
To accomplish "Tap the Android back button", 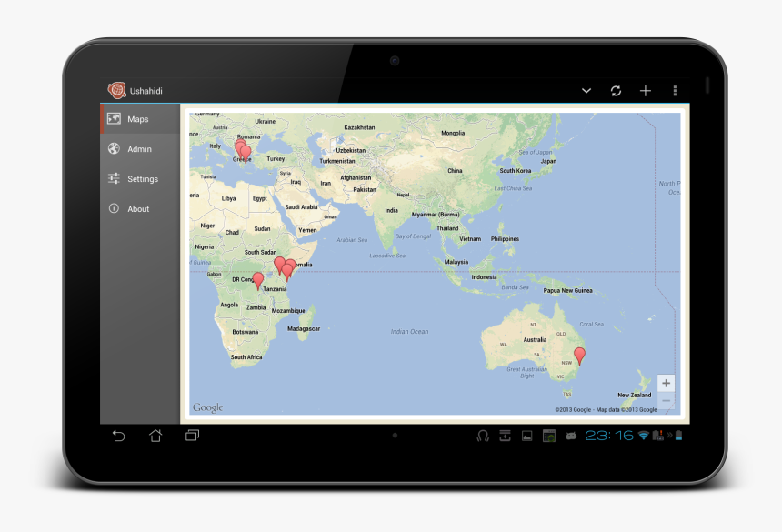I will point(119,436).
